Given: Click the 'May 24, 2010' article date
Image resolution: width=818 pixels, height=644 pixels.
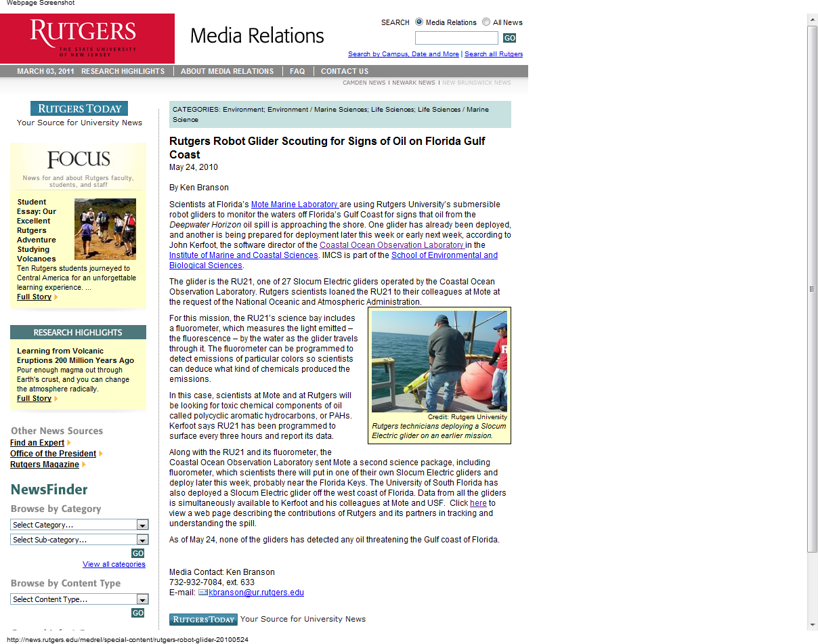Looking at the screenshot, I should click(194, 167).
